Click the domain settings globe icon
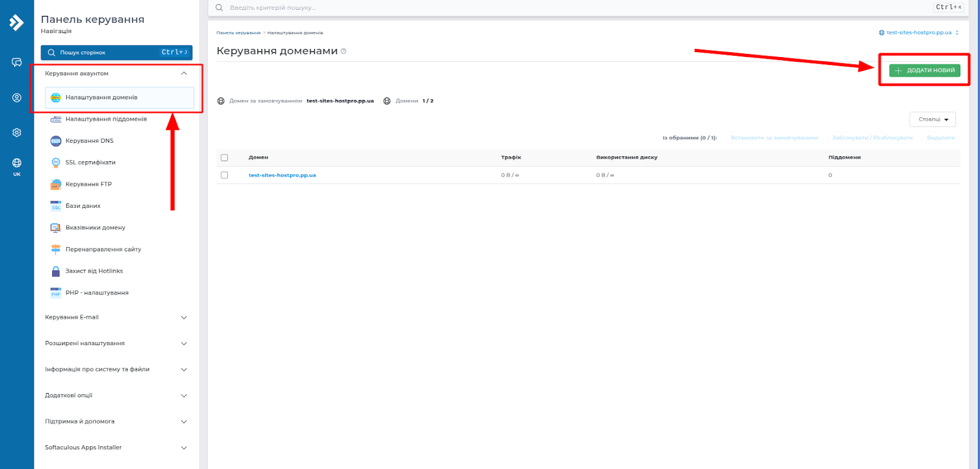 pos(56,97)
